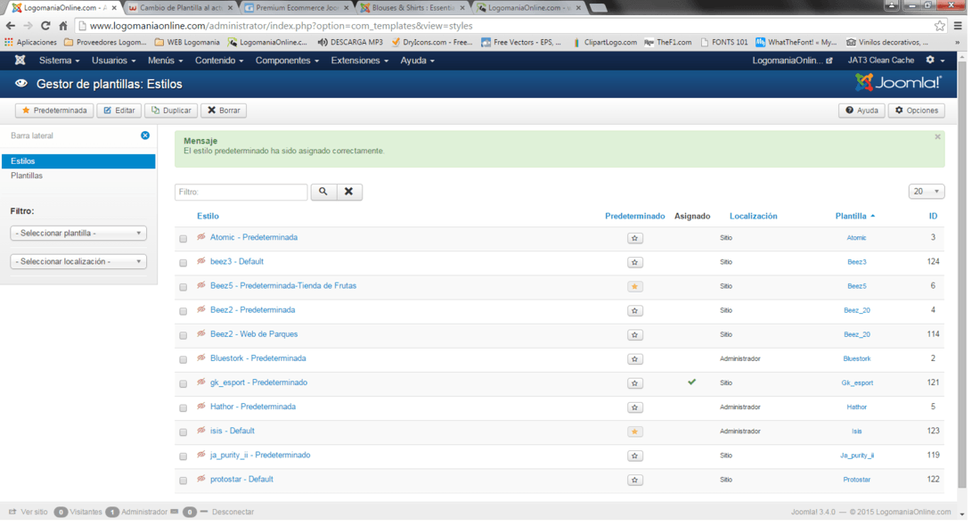Open gk_esport - Predeterminado style link

pyautogui.click(x=258, y=382)
